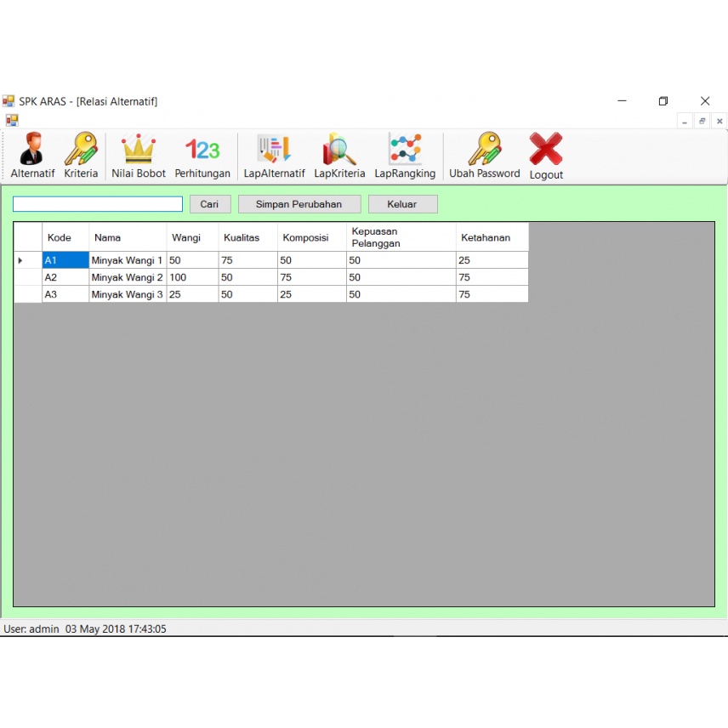Select the Komposisi value 50 in row A1
Image resolution: width=728 pixels, height=728 pixels.
point(312,260)
